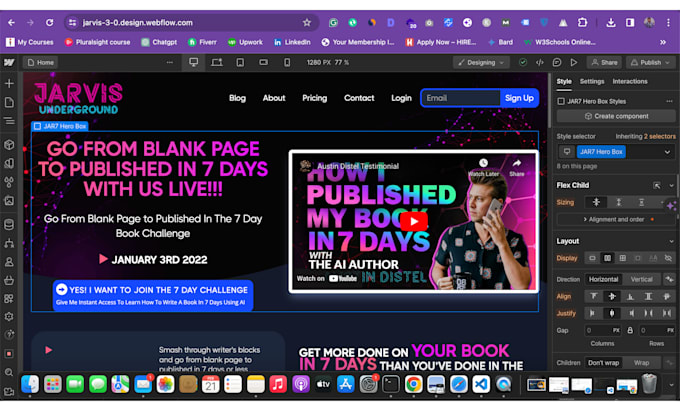Image resolution: width=680 pixels, height=411 pixels.
Task: Set Children to Don't wrap
Action: coord(603,362)
